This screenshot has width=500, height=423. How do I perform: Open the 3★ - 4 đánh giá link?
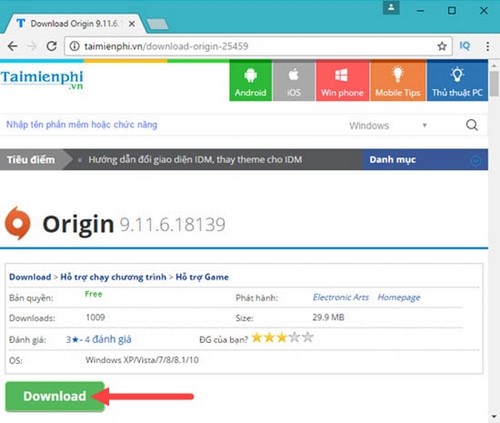coord(99,339)
